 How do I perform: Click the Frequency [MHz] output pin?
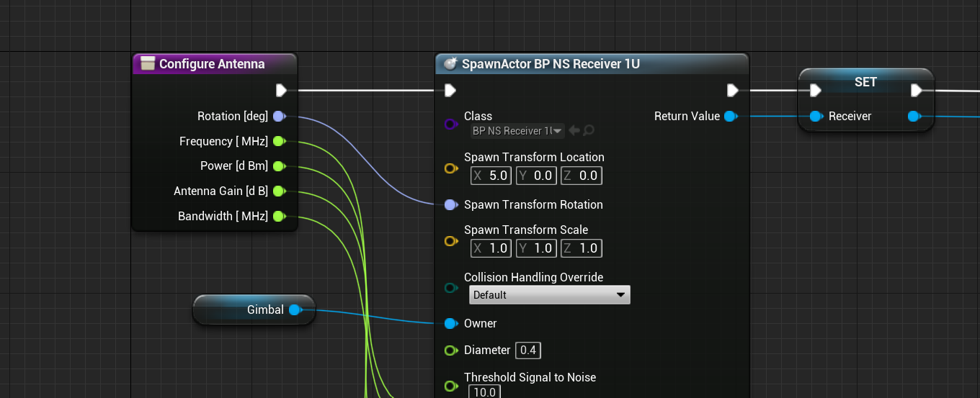pyautogui.click(x=280, y=142)
